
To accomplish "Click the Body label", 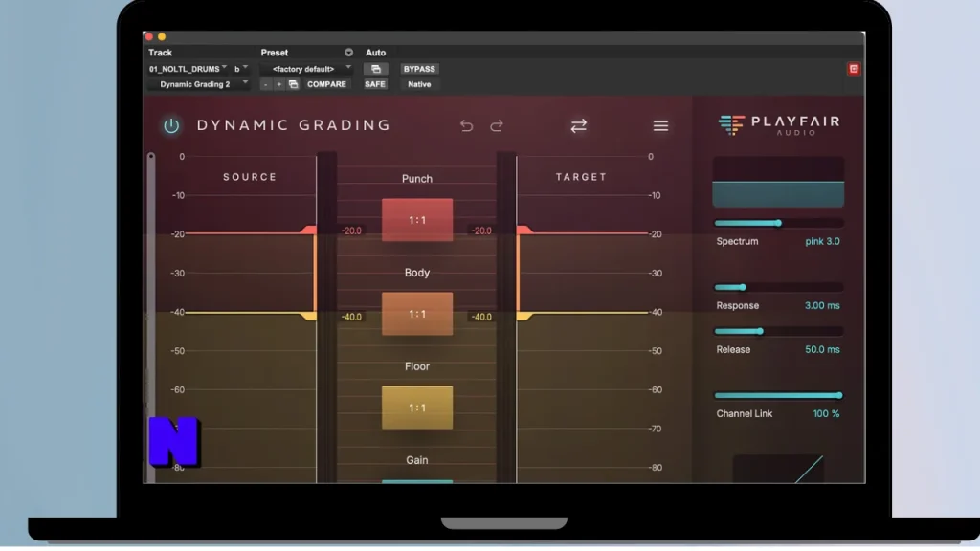I will pyautogui.click(x=417, y=273).
